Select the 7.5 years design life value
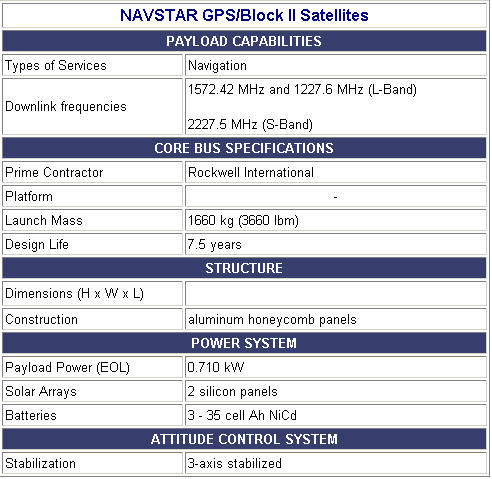Screen dimensions: 492x479 click(x=214, y=244)
